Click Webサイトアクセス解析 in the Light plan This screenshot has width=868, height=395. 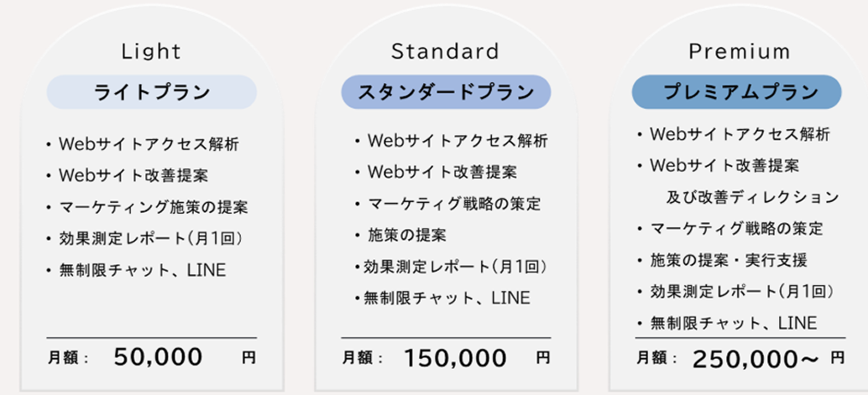pos(149,144)
